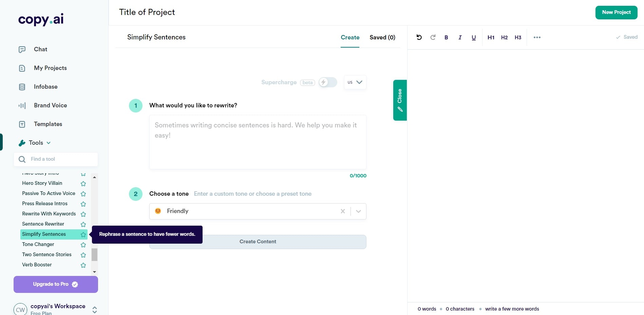Click the Create Content button
The height and width of the screenshot is (315, 644).
[258, 242]
